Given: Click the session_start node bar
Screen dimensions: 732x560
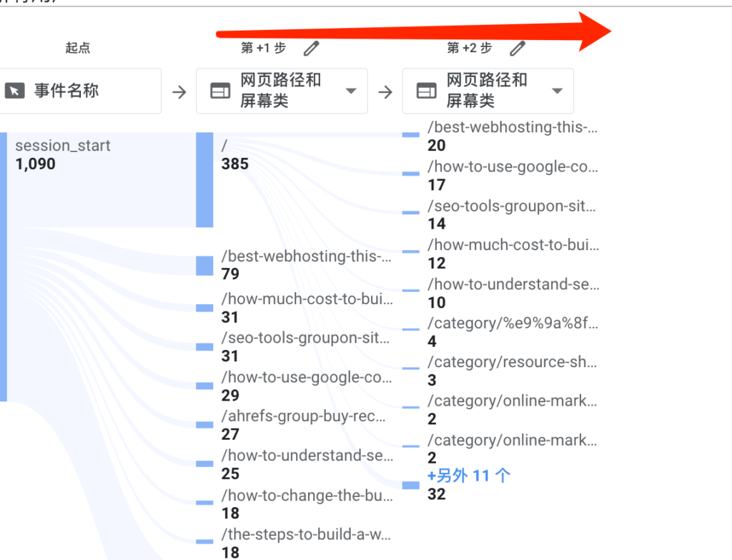Looking at the screenshot, I should pos(4,267).
